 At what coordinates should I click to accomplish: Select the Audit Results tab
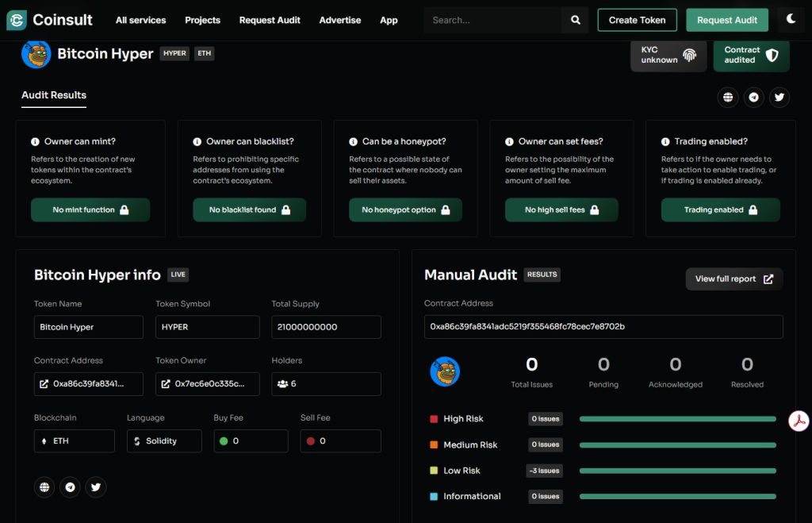point(54,95)
